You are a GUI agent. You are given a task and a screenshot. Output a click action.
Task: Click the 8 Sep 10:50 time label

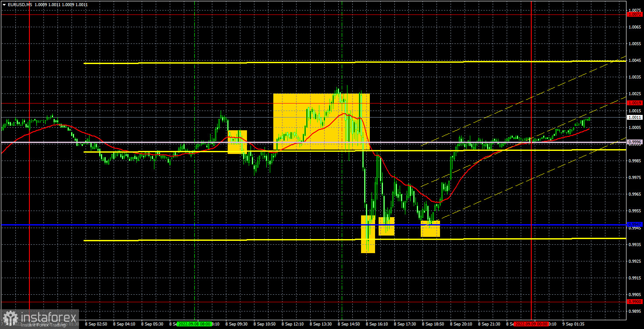tap(265, 324)
